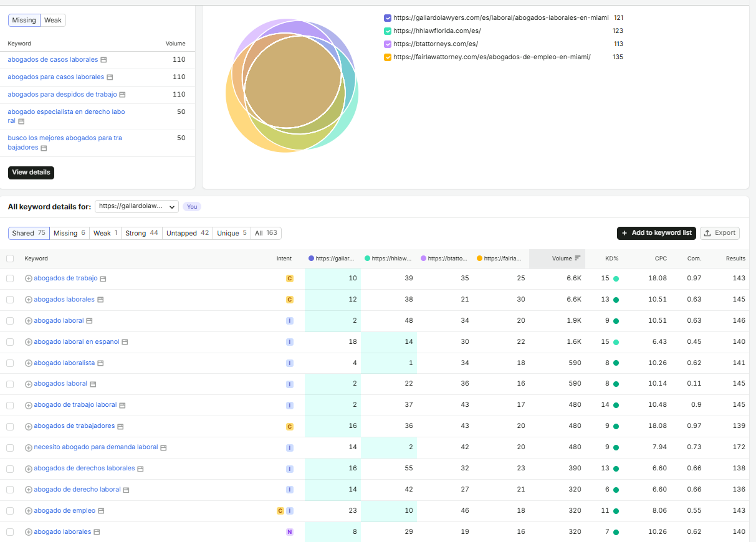Click plus icon beside 'abogados laborales' keyword

click(28, 300)
